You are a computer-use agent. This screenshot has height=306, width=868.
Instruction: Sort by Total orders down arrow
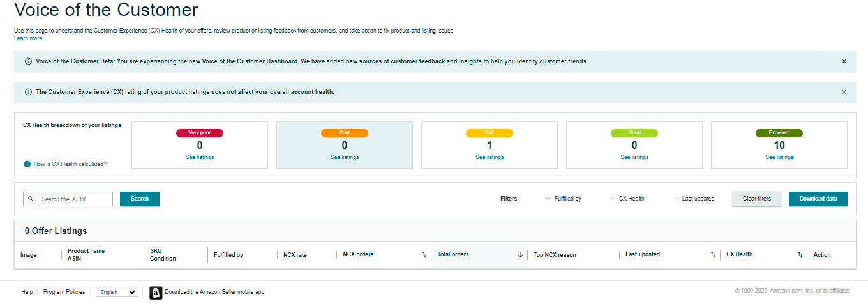click(520, 254)
